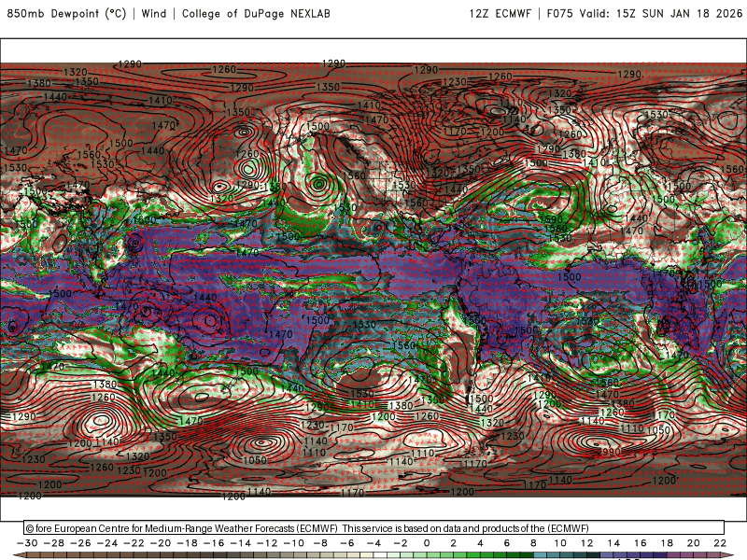
Task: Click the -16 value on the color scale
Action: [214, 543]
